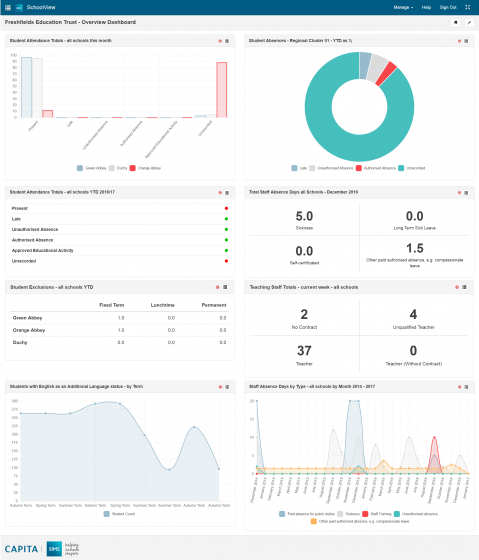Click the CAPITA logo in the footer
The height and width of the screenshot is (560, 479).
pyautogui.click(x=21, y=549)
